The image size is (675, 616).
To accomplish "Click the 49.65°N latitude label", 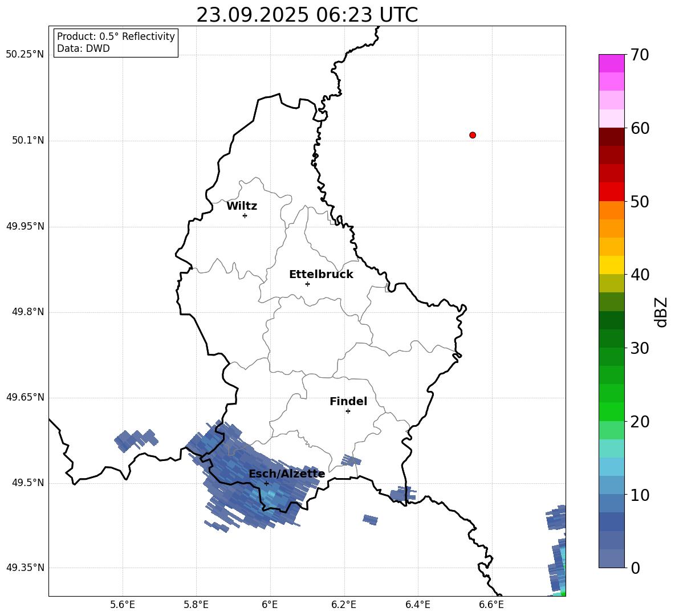I will [x=25, y=397].
